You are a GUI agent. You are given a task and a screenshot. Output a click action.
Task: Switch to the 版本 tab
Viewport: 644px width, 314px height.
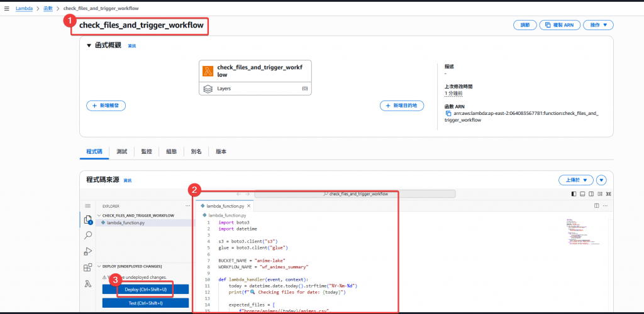pyautogui.click(x=221, y=151)
